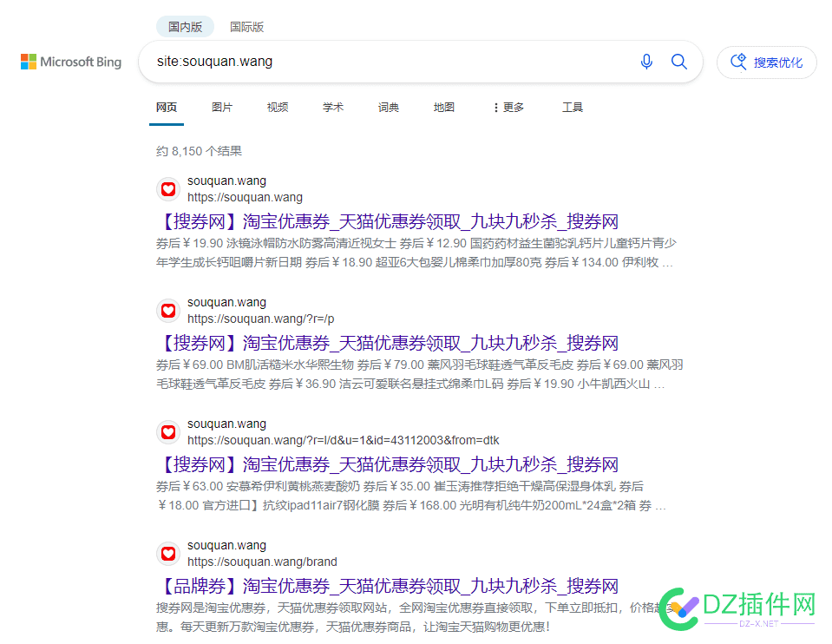Switch to 国内版 toggle
Image resolution: width=832 pixels, height=644 pixels.
(185, 27)
